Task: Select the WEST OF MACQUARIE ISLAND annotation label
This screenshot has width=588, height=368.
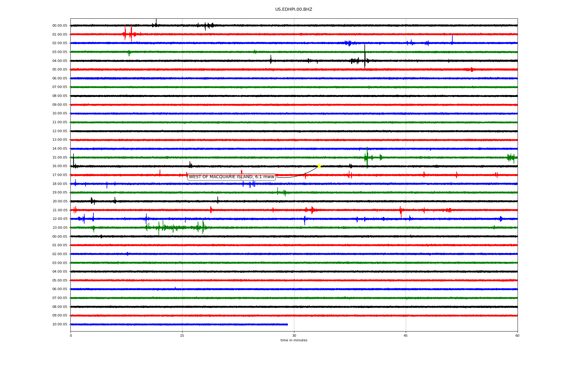Action: (x=232, y=177)
